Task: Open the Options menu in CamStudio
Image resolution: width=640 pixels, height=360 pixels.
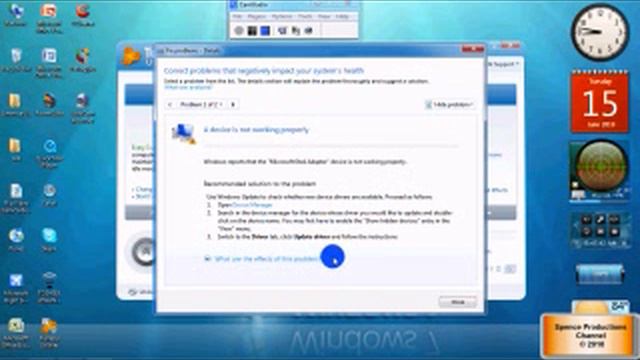Action: tap(282, 17)
